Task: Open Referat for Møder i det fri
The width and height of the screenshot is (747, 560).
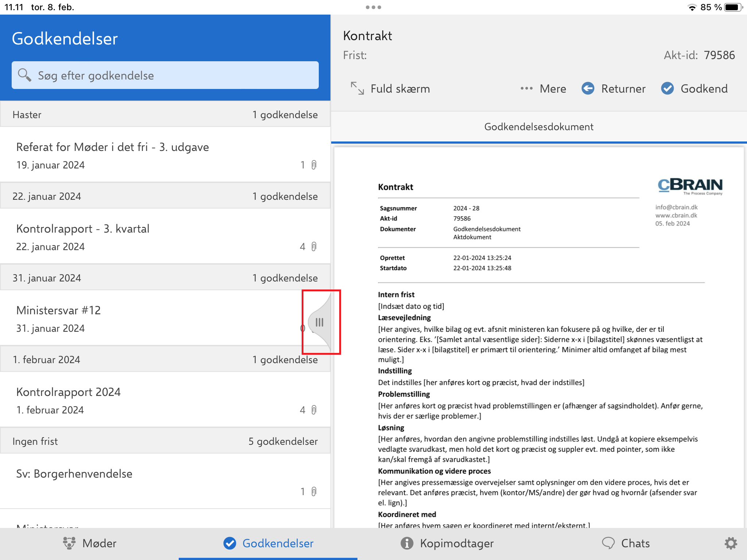Action: pos(165,155)
